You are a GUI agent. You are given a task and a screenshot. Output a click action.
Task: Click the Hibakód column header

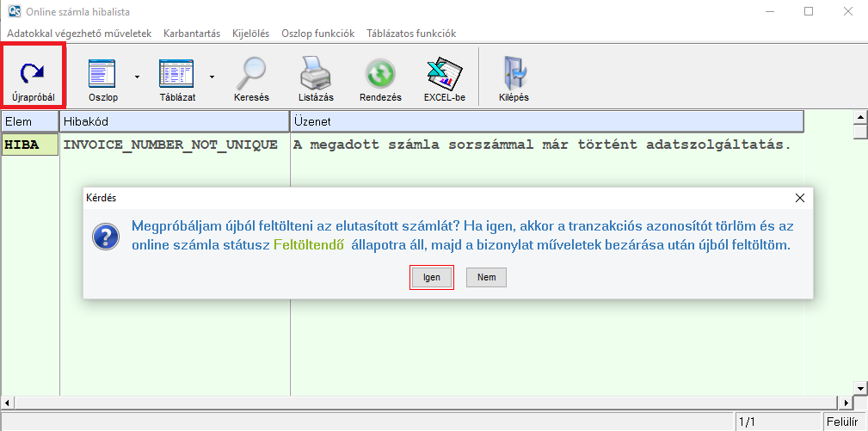coord(174,122)
